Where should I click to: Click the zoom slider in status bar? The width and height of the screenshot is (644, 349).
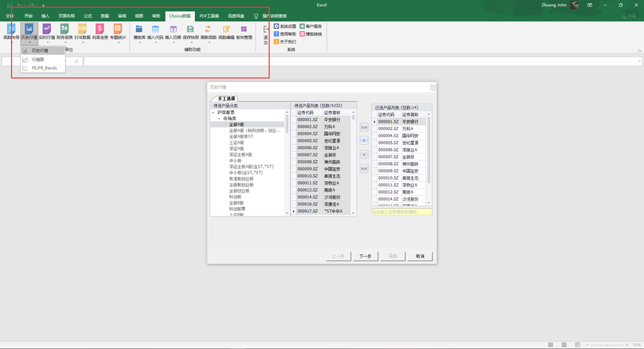point(607,345)
